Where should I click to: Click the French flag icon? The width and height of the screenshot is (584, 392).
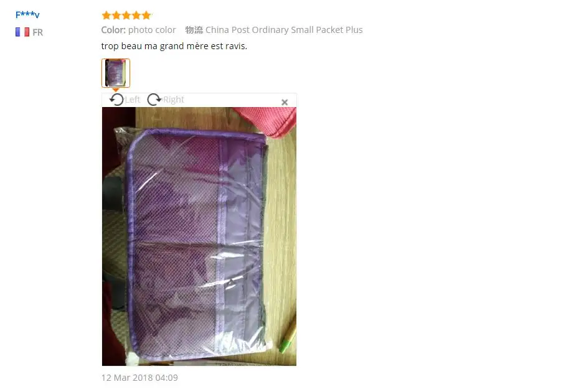point(22,32)
